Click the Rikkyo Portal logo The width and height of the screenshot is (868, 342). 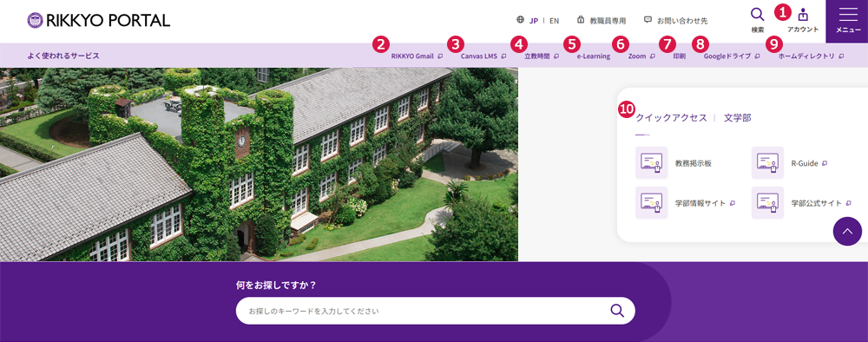(x=99, y=21)
